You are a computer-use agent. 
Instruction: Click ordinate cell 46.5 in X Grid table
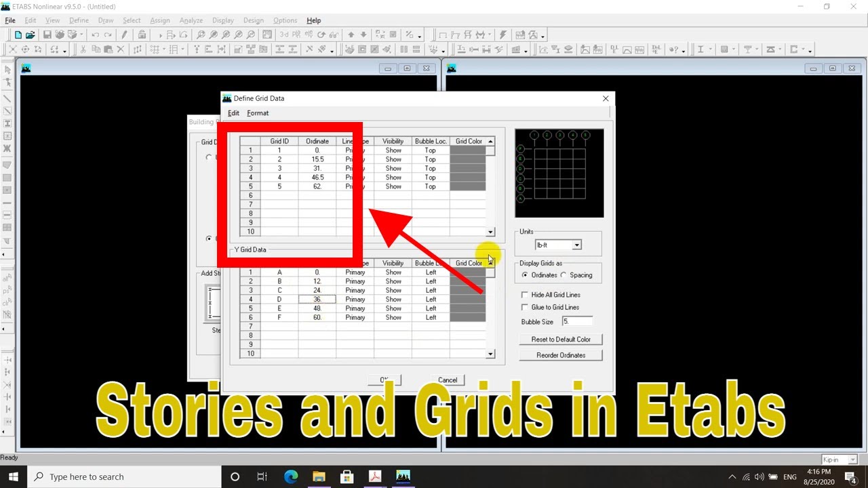(317, 177)
